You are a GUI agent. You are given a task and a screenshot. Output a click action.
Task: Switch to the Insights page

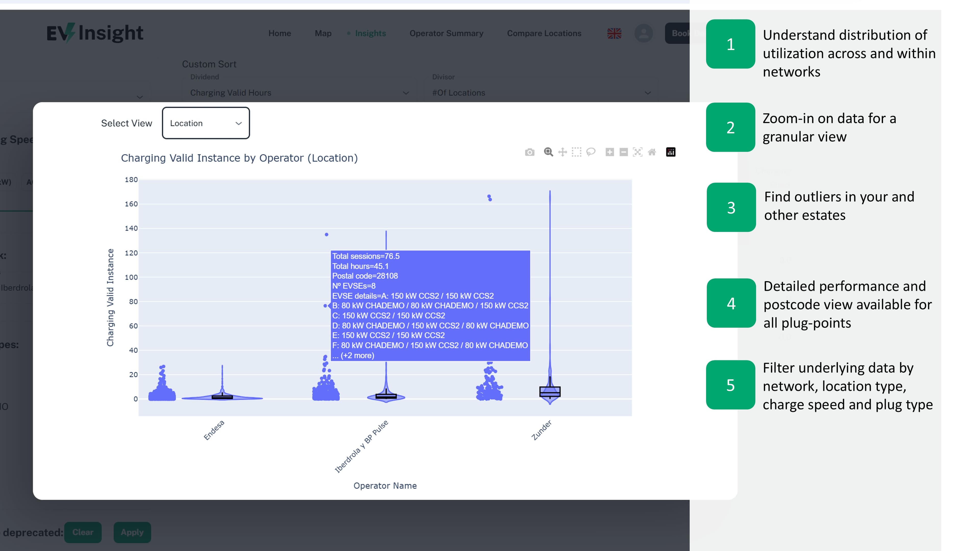[x=371, y=33]
